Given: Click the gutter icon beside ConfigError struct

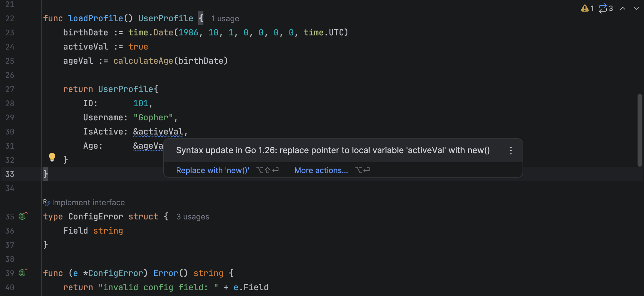Looking at the screenshot, I should click(23, 216).
